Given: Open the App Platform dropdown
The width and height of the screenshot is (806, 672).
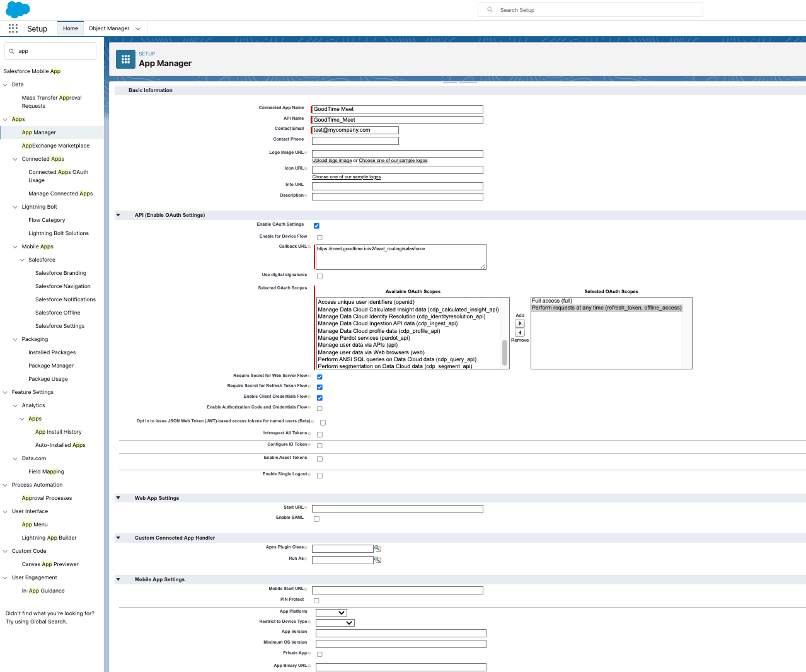Looking at the screenshot, I should 332,612.
